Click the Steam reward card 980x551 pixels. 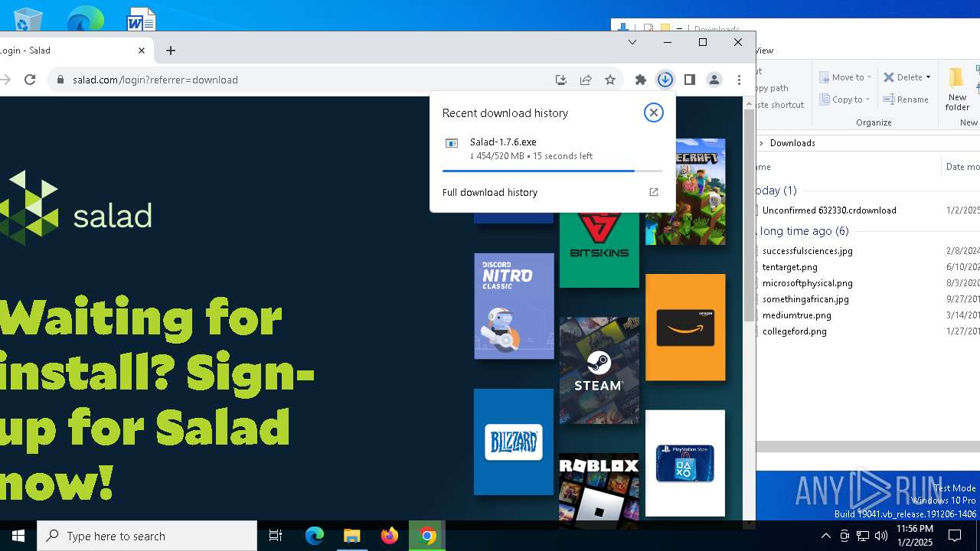click(599, 371)
